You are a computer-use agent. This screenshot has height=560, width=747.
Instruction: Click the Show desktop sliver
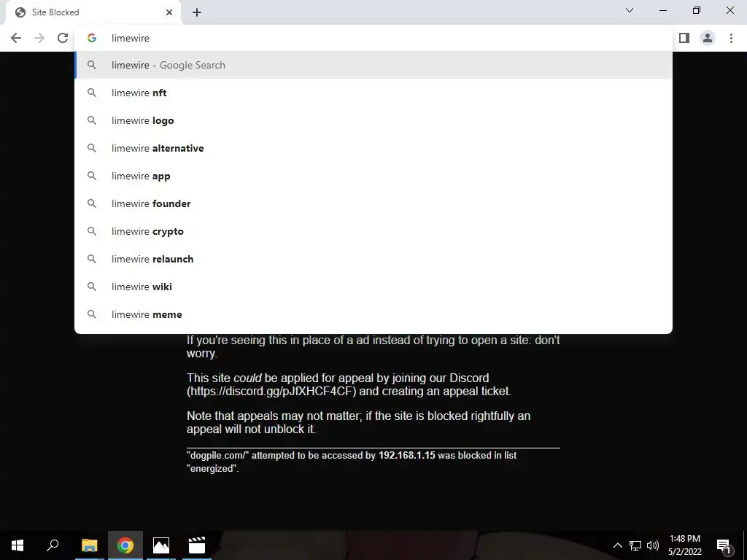pyautogui.click(x=745, y=545)
